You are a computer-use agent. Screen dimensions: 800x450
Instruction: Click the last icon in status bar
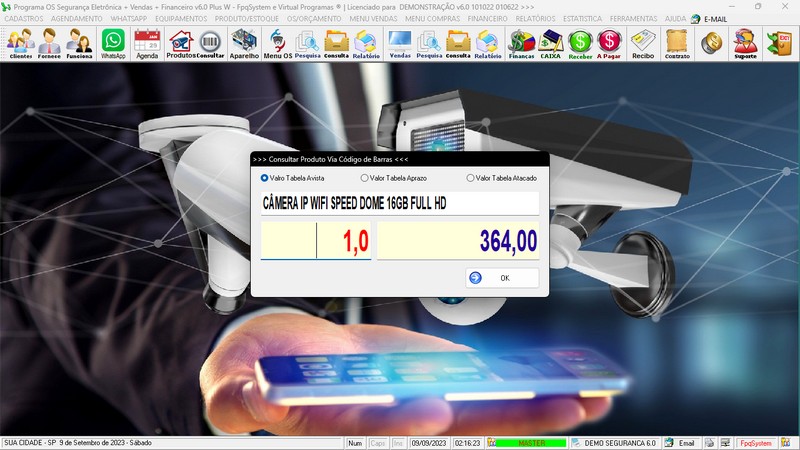click(x=785, y=443)
